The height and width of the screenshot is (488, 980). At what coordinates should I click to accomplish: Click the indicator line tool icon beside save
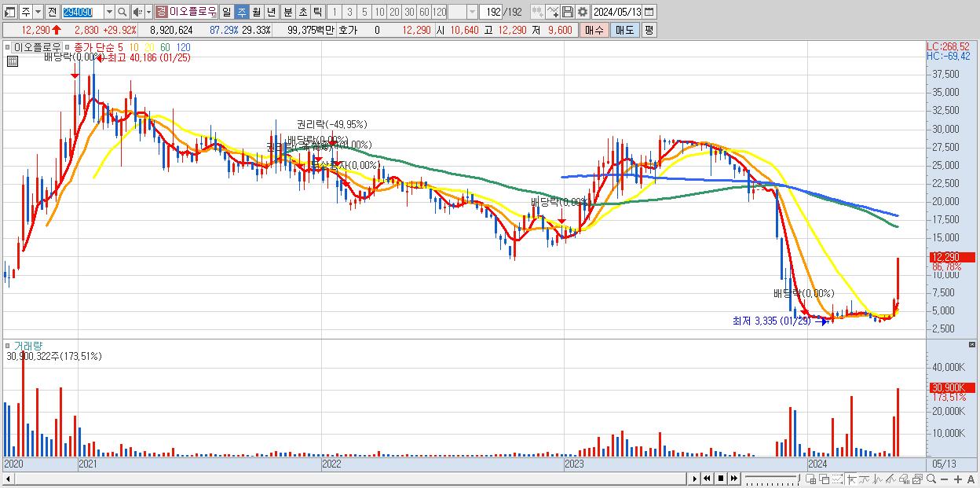(x=553, y=12)
